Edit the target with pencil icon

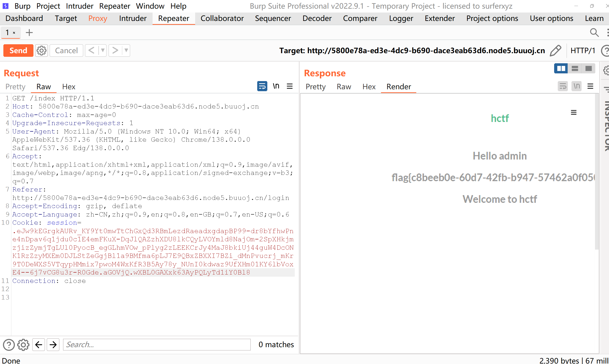(556, 51)
